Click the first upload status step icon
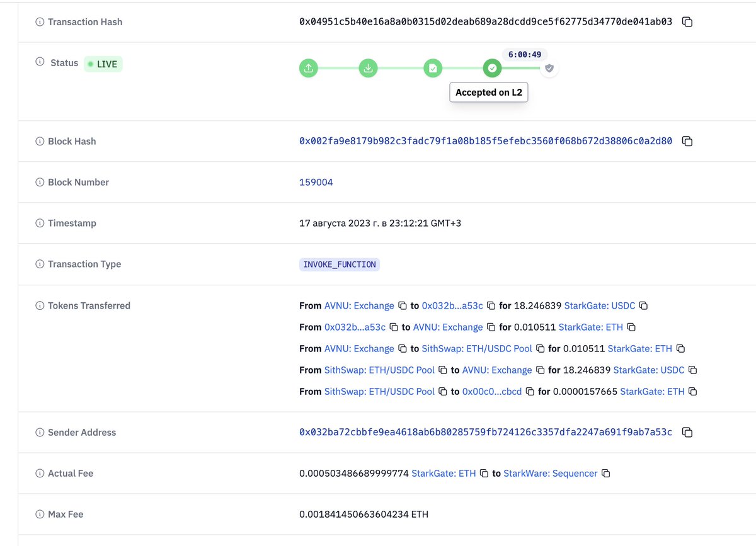 click(308, 68)
